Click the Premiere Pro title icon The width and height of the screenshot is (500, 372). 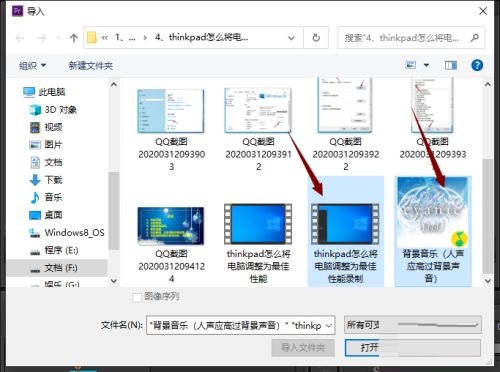17,11
